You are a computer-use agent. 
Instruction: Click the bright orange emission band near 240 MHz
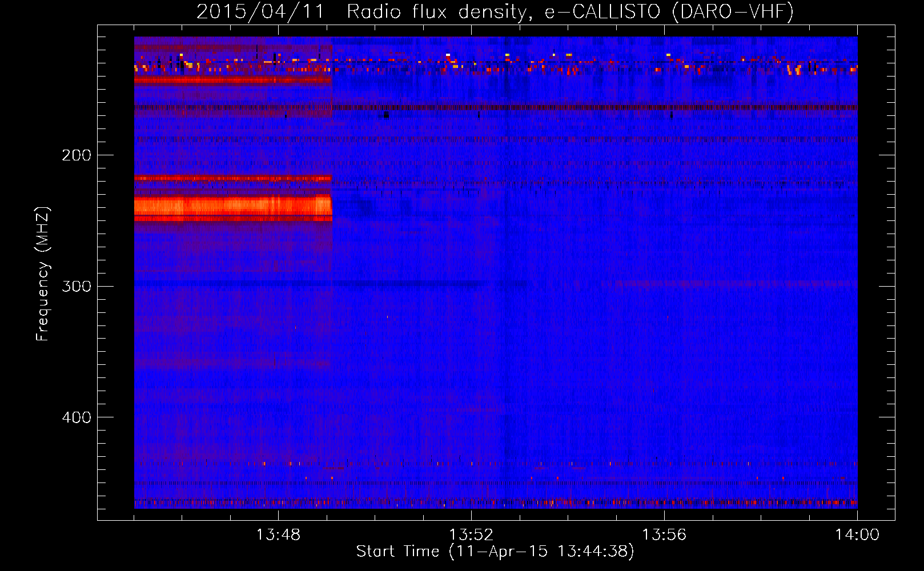[x=233, y=206]
